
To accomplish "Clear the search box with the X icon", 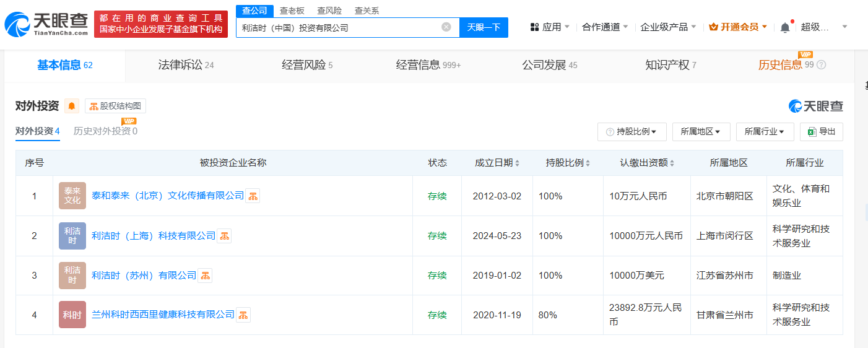I will (446, 27).
